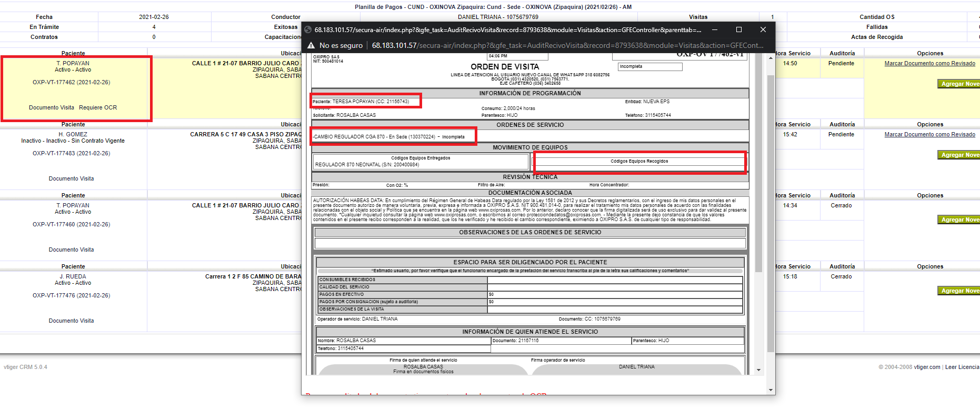Image resolution: width=980 pixels, height=409 pixels.
Task: Click Solicitante ROSALBA CASAS line
Action: tap(344, 115)
